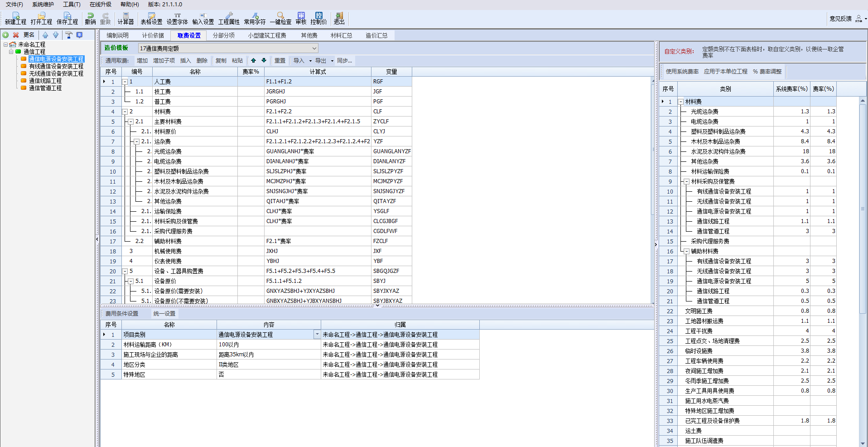Collapse 设备、工器具购置费 row expander
The image size is (868, 447).
tap(125, 272)
